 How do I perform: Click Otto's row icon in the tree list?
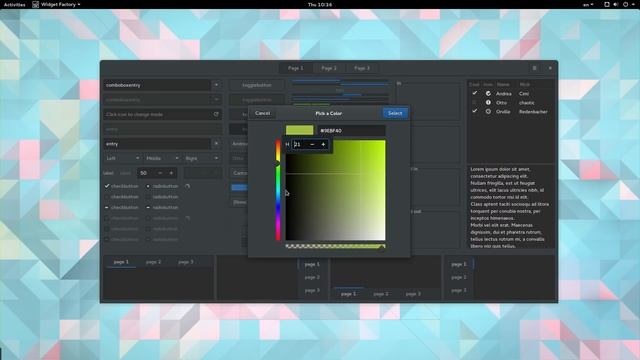point(488,102)
